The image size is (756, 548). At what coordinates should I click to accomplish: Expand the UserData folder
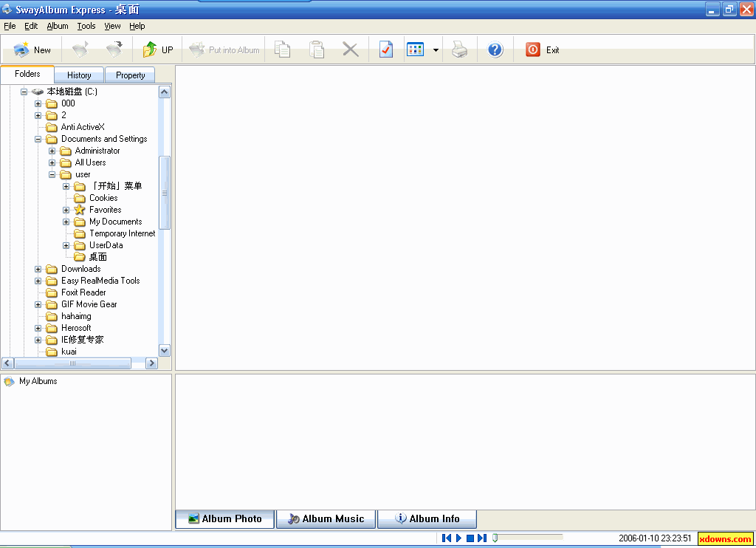(x=66, y=245)
